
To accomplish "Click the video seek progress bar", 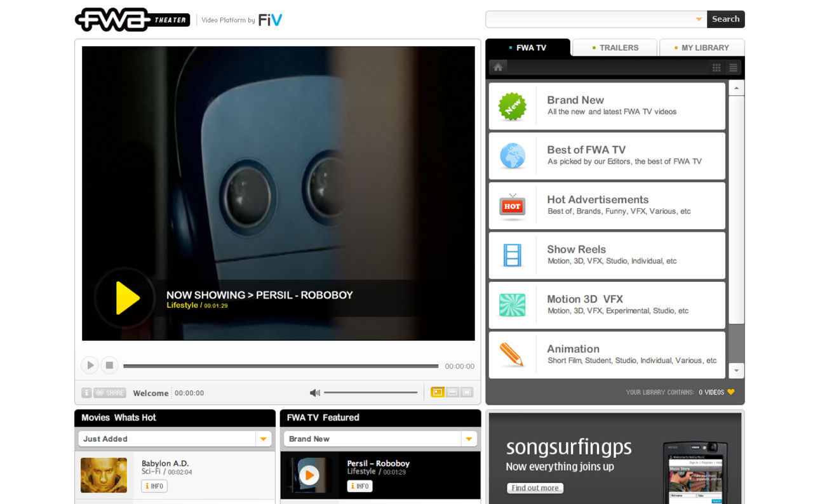I will (x=281, y=366).
